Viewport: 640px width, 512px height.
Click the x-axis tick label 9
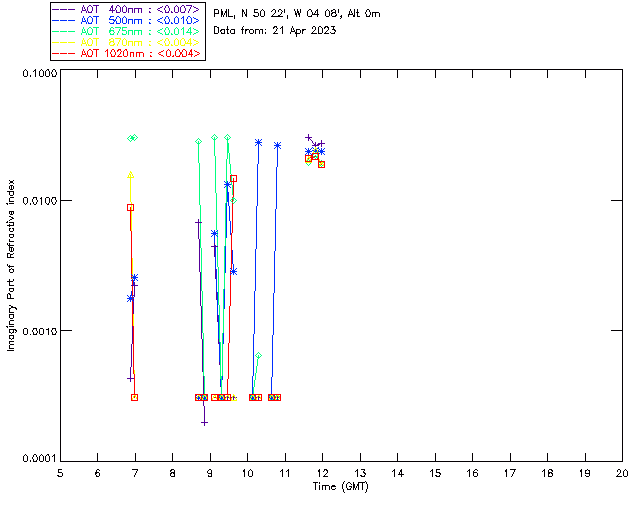[210, 473]
